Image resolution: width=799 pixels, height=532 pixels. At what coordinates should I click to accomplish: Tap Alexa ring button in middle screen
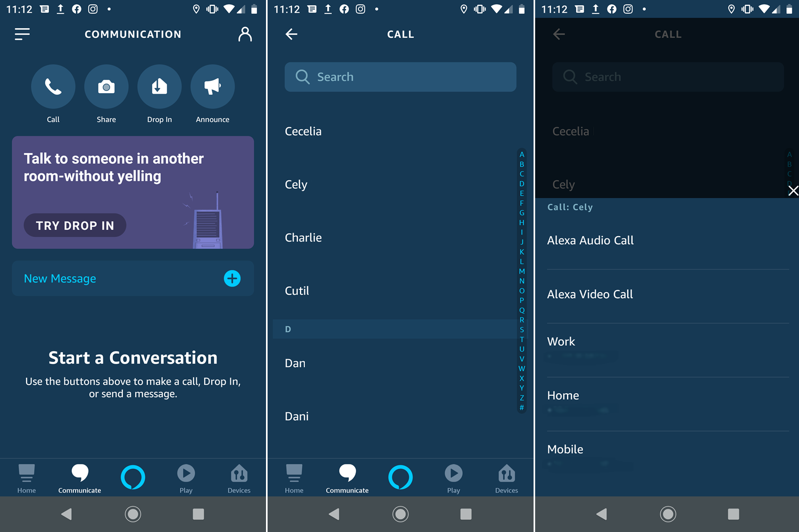pos(401,477)
